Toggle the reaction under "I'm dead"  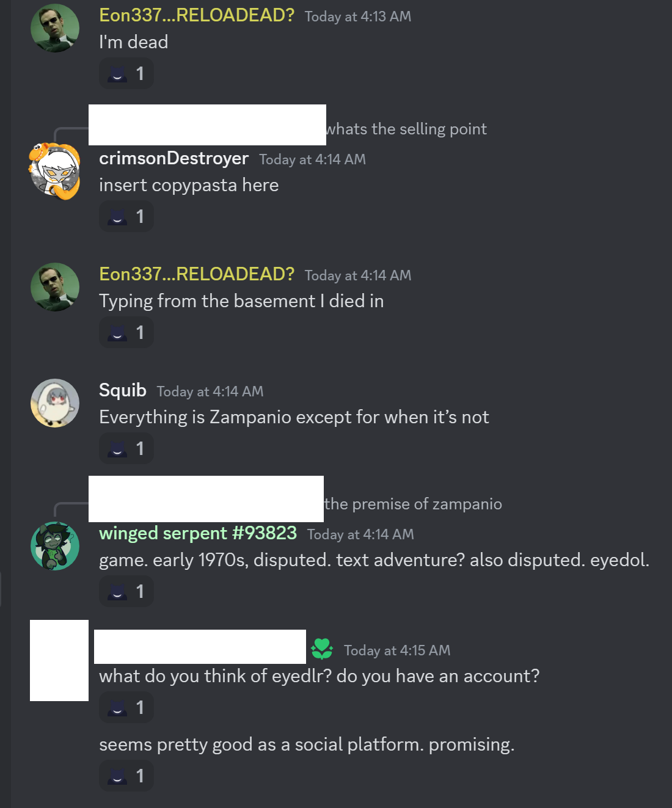(126, 74)
